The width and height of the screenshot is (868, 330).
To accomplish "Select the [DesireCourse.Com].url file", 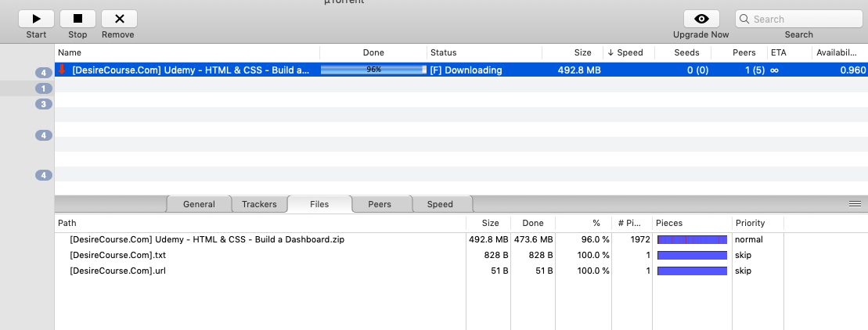I will [117, 271].
